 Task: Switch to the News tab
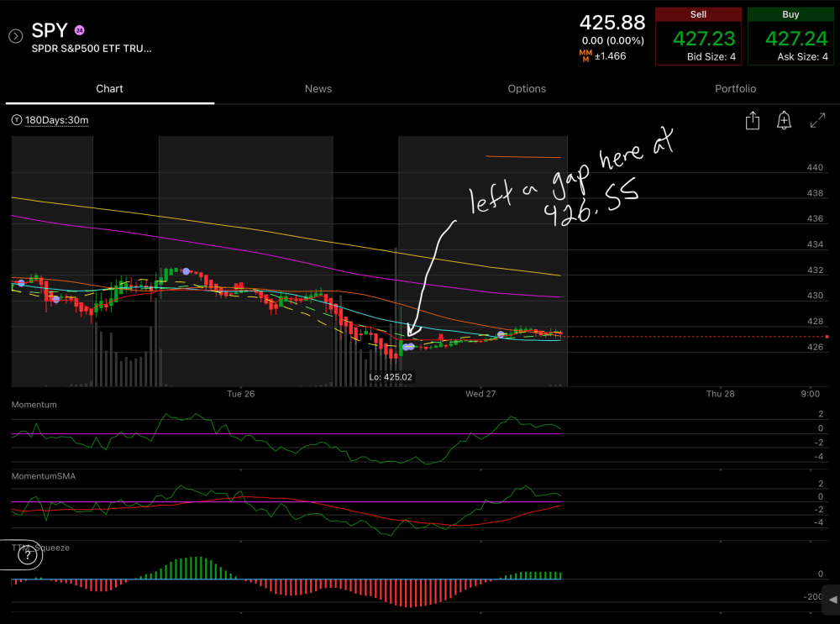(x=318, y=89)
